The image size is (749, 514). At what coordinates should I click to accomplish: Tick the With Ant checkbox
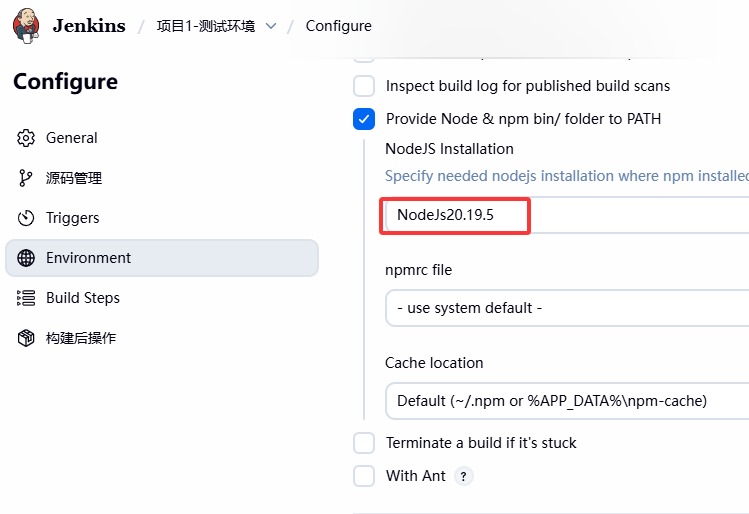pyautogui.click(x=364, y=476)
